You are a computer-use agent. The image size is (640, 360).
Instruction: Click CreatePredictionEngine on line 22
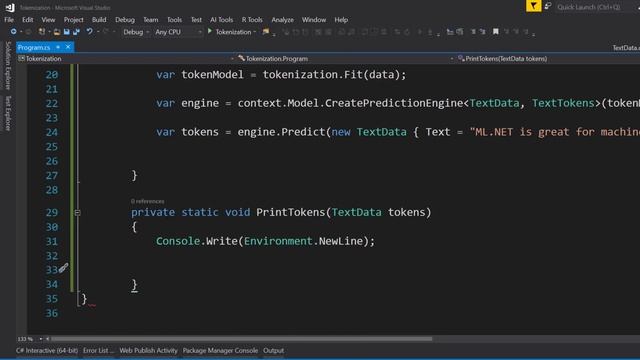[x=393, y=103]
